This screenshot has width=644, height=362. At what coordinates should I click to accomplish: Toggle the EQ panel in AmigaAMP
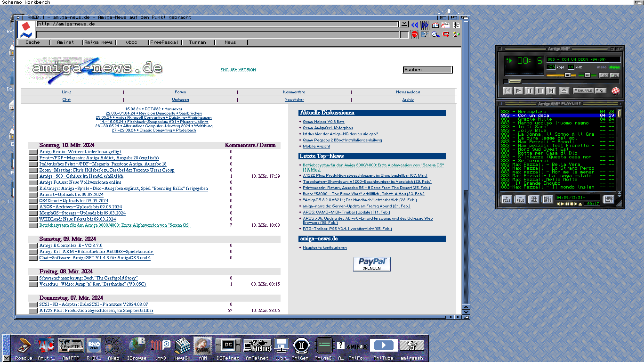pos(604,75)
